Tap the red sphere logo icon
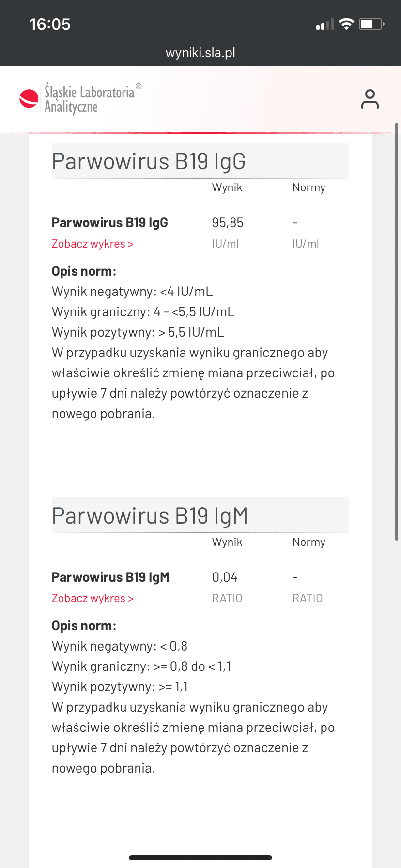Viewport: 401px width, 868px height. (29, 99)
